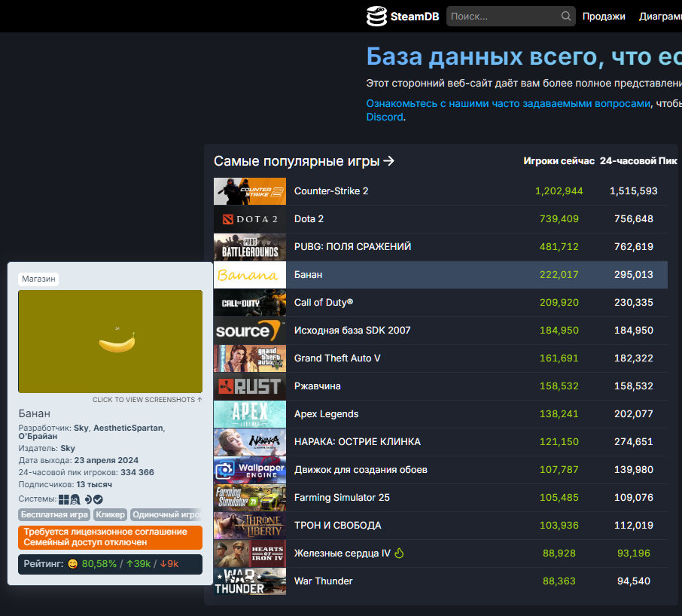Open the Throne and Liberty thumbnail
The height and width of the screenshot is (616, 682).
250,525
